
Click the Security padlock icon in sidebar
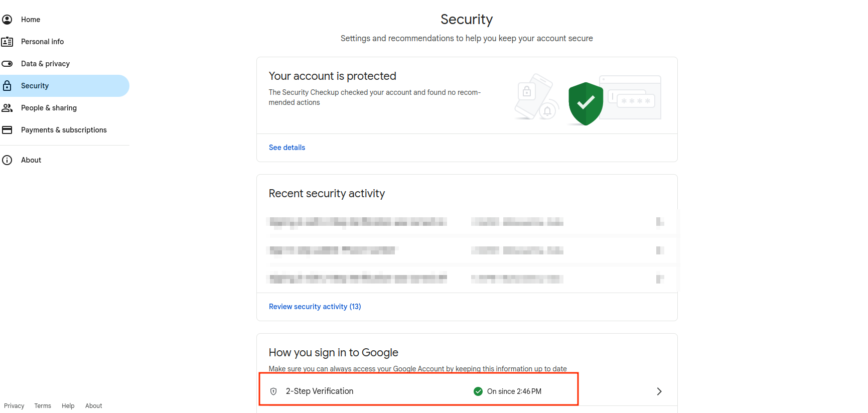pyautogui.click(x=7, y=86)
